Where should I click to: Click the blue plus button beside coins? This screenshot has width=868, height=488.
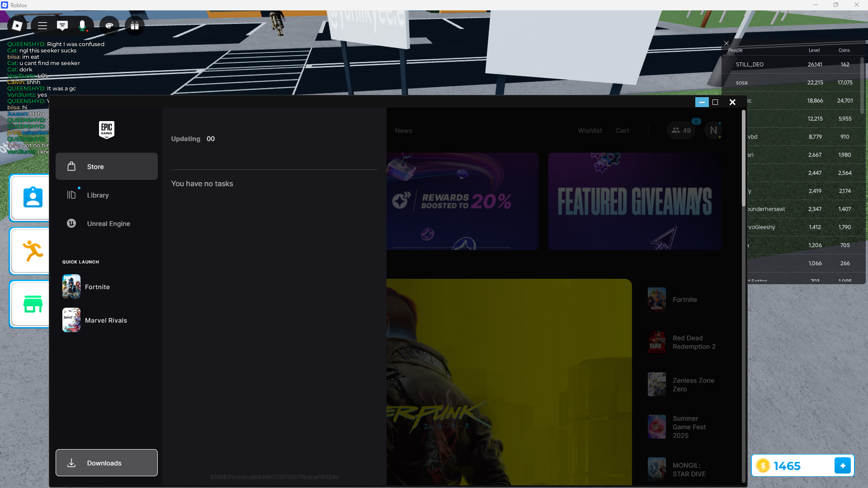pyautogui.click(x=843, y=465)
